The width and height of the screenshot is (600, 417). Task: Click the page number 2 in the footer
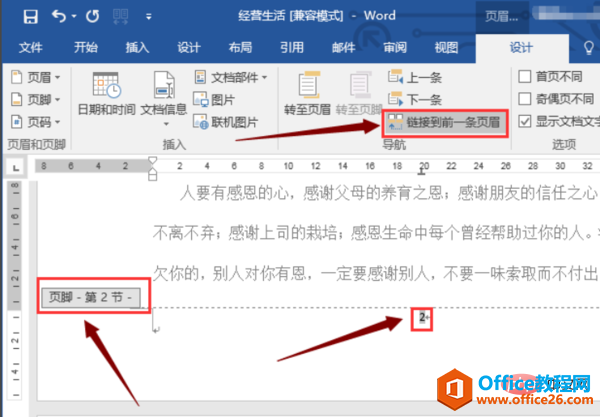(422, 318)
